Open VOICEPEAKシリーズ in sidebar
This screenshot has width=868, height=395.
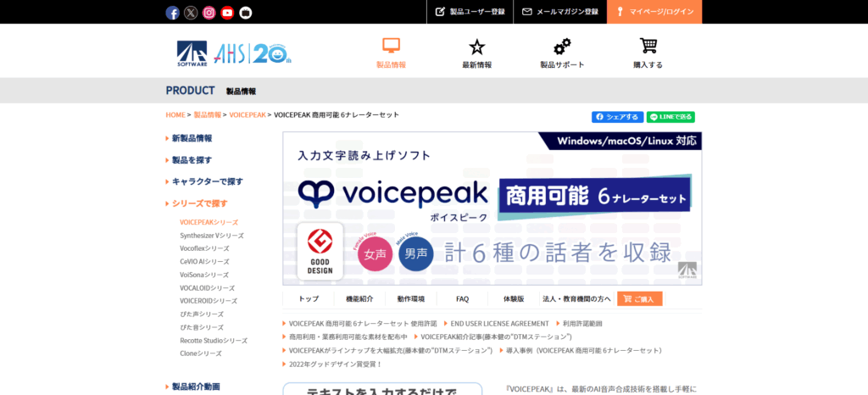(x=209, y=222)
